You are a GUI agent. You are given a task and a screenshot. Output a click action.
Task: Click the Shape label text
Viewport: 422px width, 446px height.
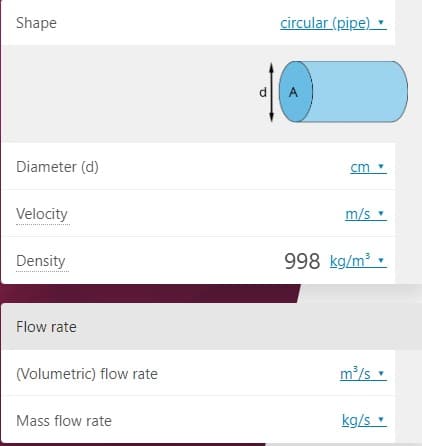(36, 23)
